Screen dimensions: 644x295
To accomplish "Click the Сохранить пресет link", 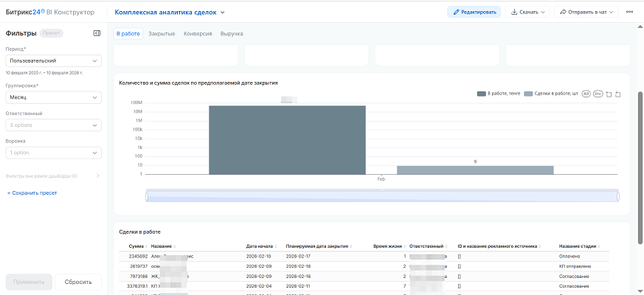I will (32, 192).
